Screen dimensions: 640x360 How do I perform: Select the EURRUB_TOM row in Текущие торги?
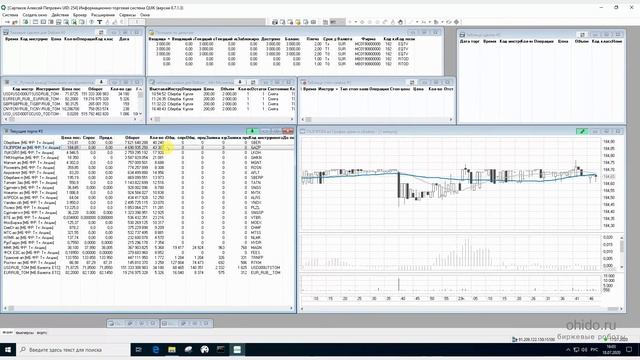tap(148, 272)
